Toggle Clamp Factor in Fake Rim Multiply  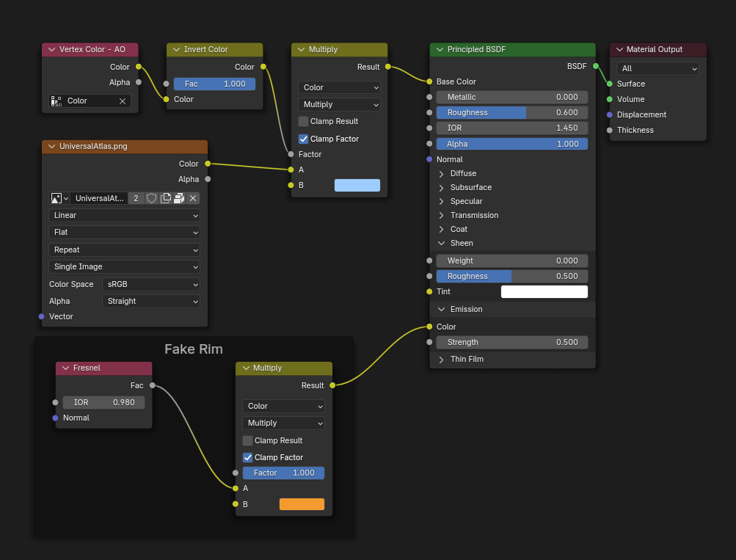(248, 457)
